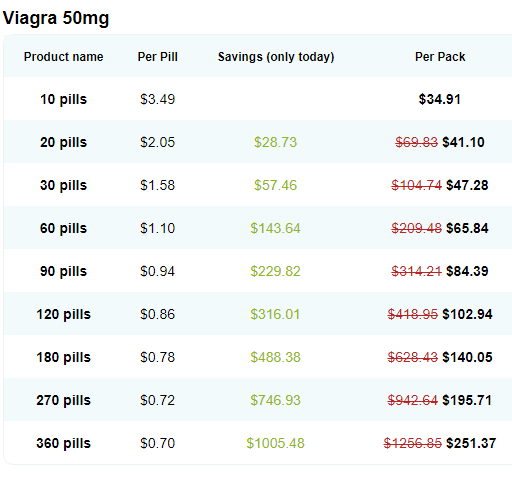512x477 pixels.
Task: Choose the 270 pills row label
Action: pyautogui.click(x=63, y=400)
